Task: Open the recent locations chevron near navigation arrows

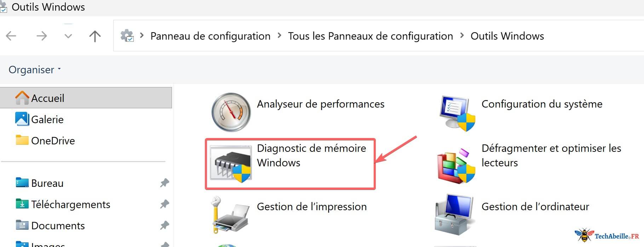Action: coord(68,36)
